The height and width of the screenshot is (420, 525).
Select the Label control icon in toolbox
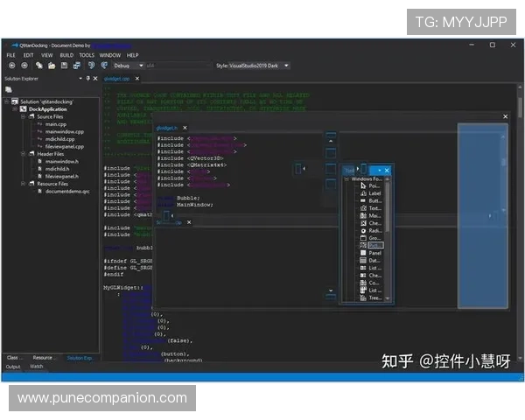[x=362, y=193]
